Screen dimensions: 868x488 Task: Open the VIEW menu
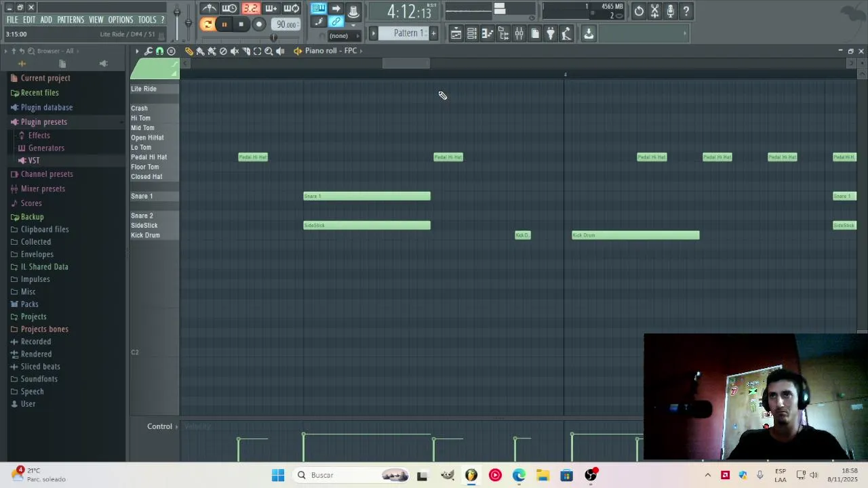[96, 20]
